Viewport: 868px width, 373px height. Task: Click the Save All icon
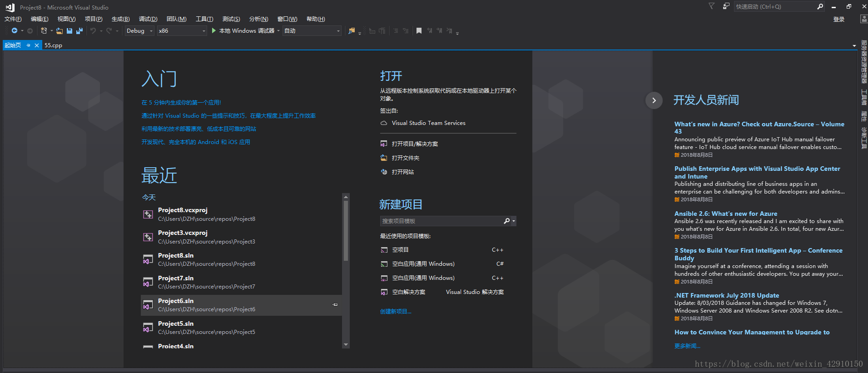(79, 31)
